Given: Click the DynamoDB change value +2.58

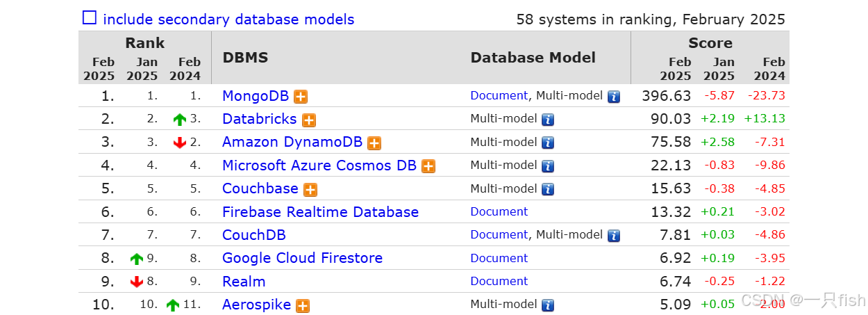Looking at the screenshot, I should [x=717, y=142].
